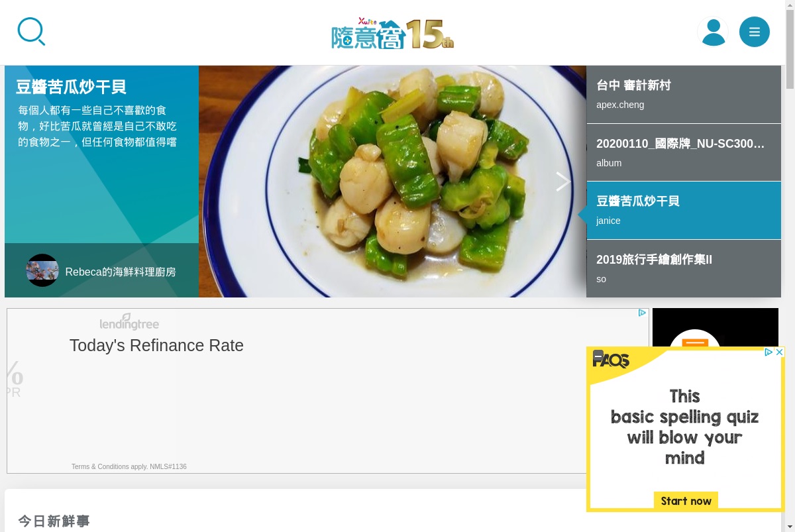Image resolution: width=795 pixels, height=532 pixels.
Task: Close the FAQS spelling quiz ad
Action: click(x=780, y=352)
